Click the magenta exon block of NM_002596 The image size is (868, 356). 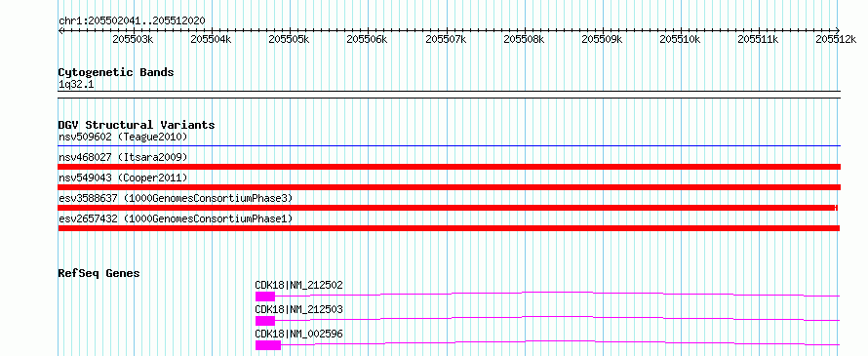point(268,345)
